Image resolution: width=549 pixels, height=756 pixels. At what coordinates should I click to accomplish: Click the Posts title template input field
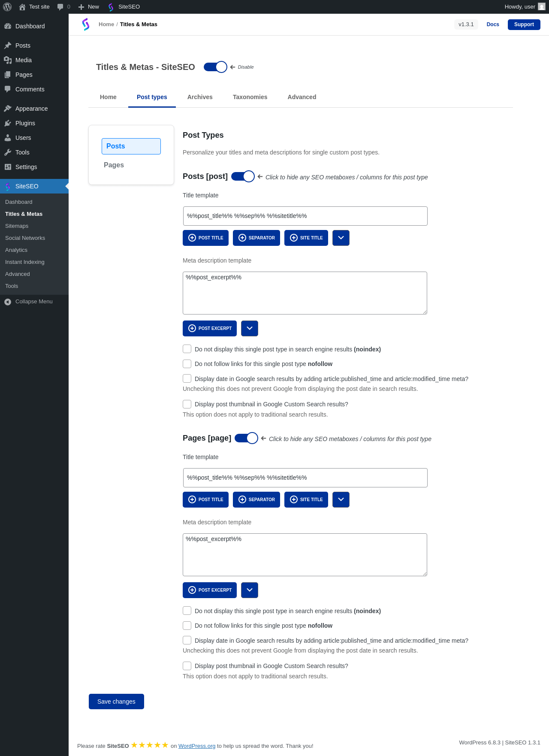click(x=305, y=216)
